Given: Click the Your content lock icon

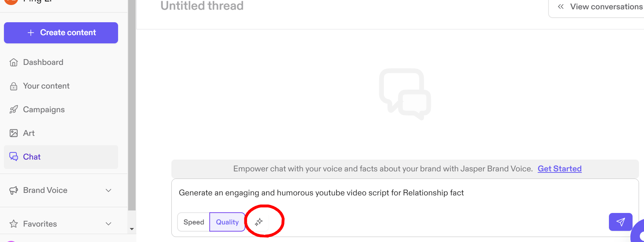Looking at the screenshot, I should (14, 86).
